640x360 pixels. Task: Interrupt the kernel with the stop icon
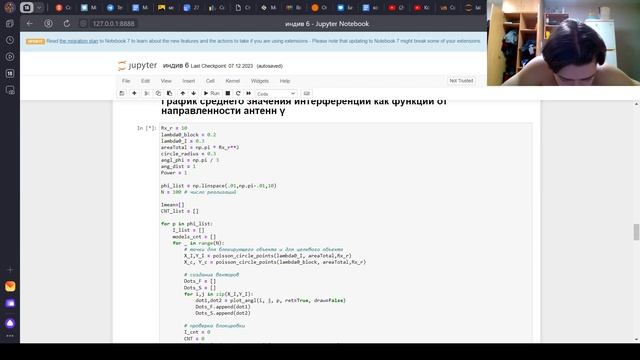(228, 93)
